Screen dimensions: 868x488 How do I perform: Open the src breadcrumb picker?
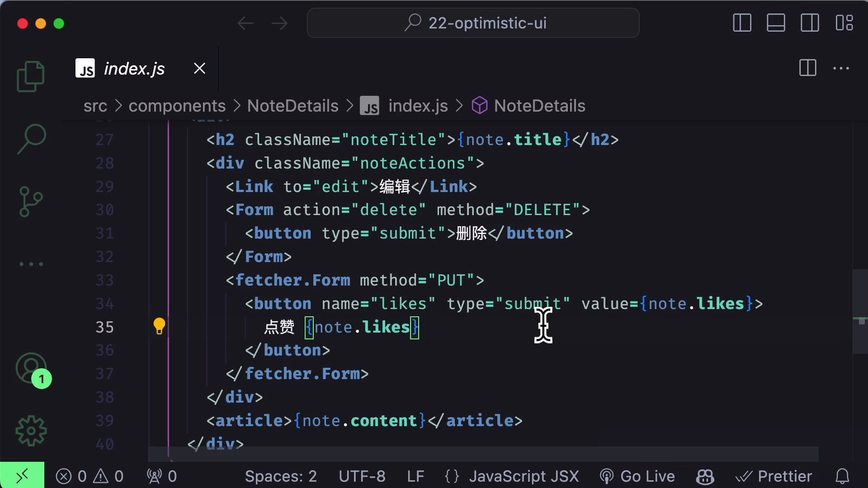(x=95, y=106)
